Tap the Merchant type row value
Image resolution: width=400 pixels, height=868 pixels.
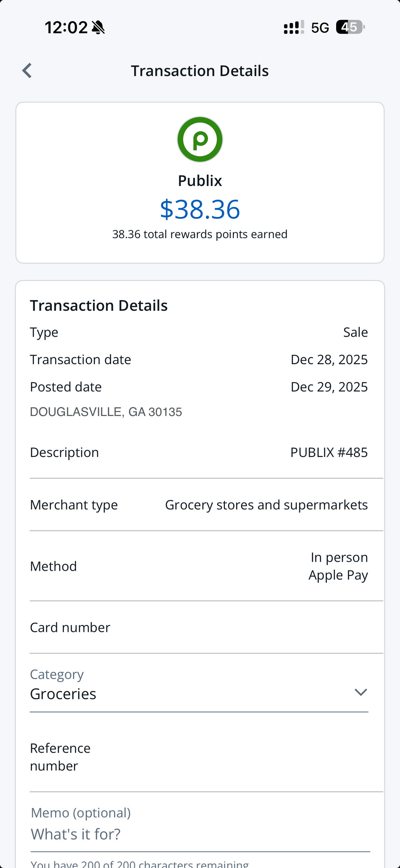coord(266,505)
